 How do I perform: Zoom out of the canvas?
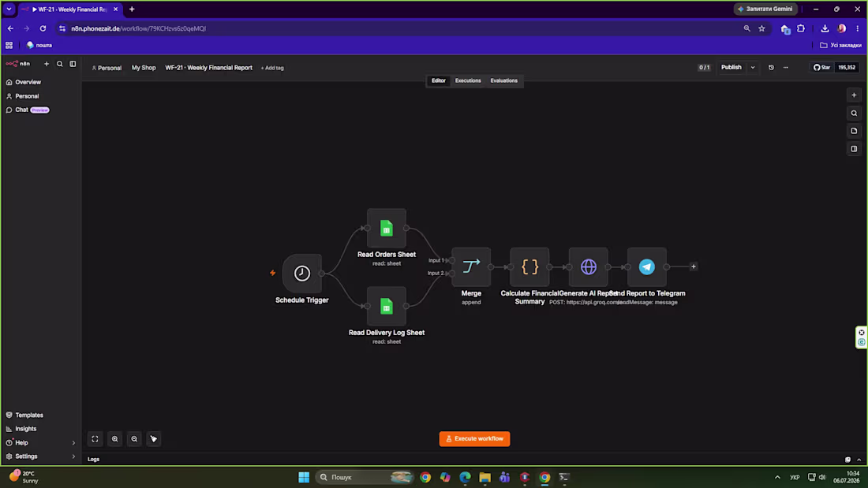pyautogui.click(x=134, y=439)
